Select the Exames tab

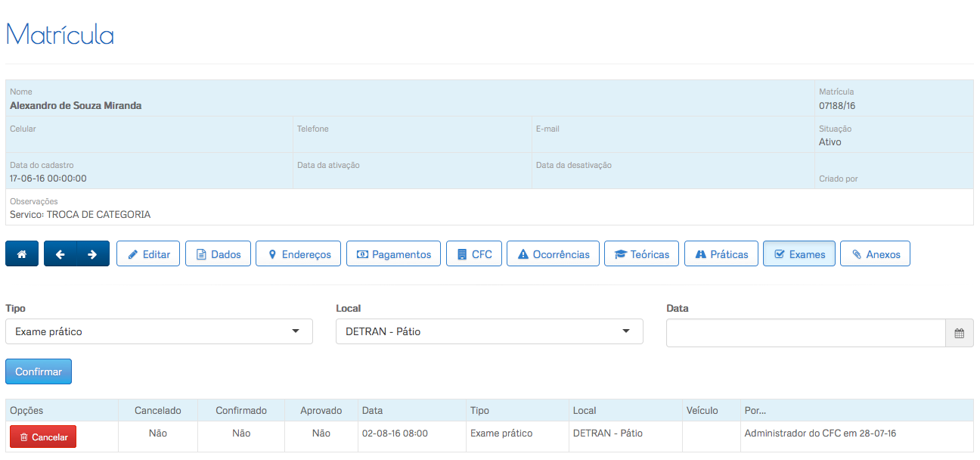click(799, 254)
